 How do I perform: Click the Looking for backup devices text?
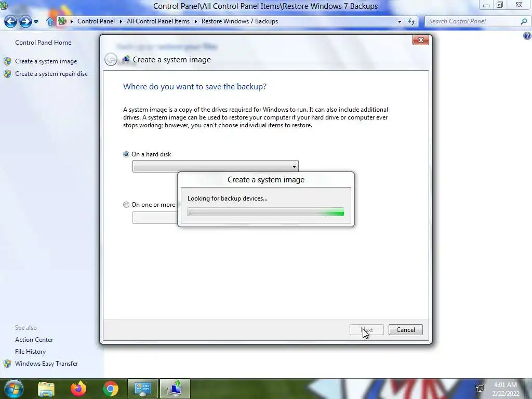click(228, 198)
